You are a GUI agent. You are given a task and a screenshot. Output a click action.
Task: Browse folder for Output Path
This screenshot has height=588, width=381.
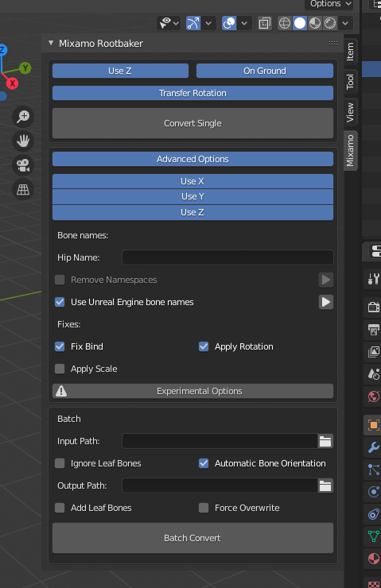325,485
